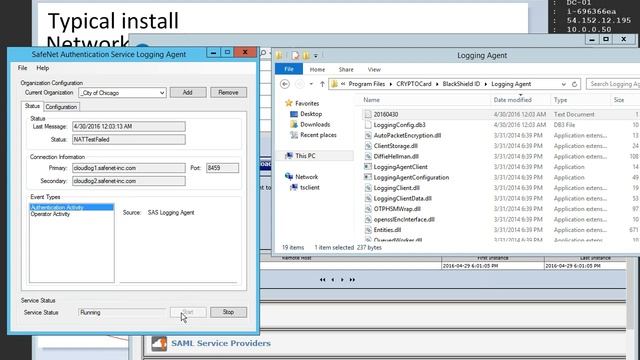Select Network in navigation pane
The image size is (640, 360).
pyautogui.click(x=306, y=177)
